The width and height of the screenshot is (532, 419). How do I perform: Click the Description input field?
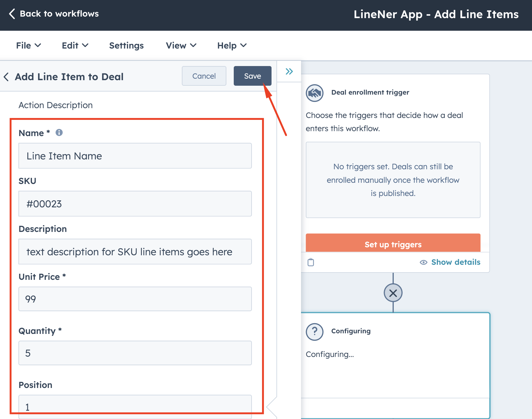(135, 252)
